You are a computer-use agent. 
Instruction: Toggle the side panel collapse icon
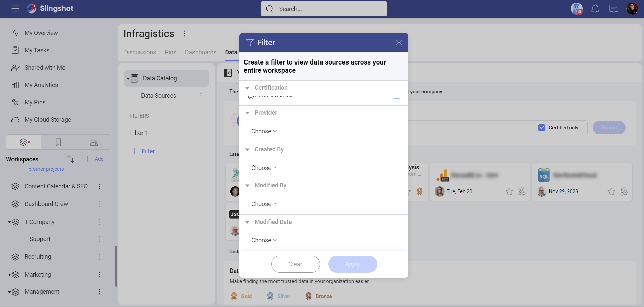point(228,73)
